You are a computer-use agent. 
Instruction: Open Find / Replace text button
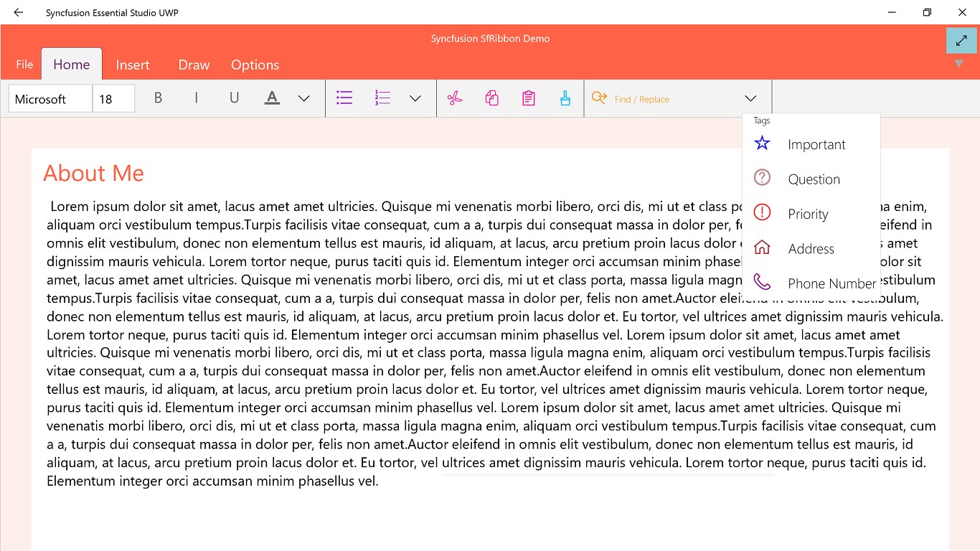click(x=642, y=99)
